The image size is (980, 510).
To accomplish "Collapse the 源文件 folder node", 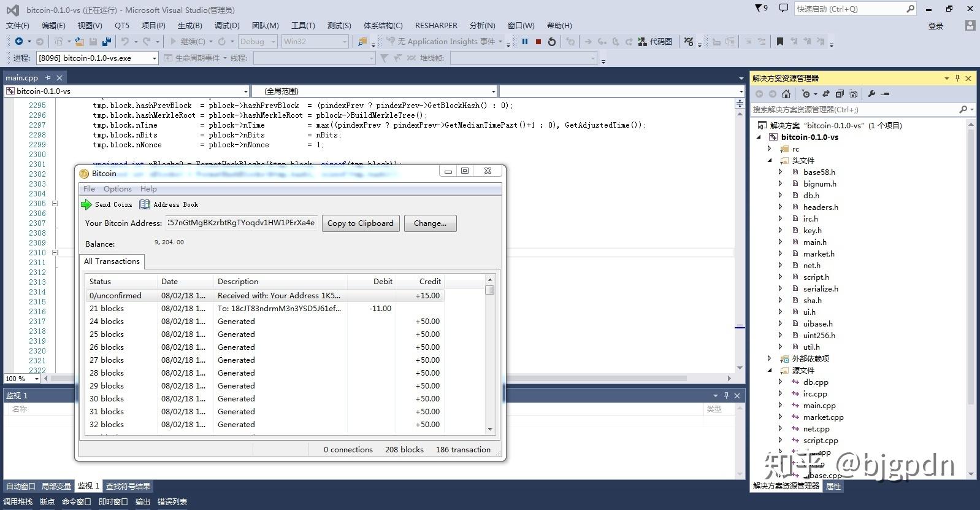I will 769,370.
